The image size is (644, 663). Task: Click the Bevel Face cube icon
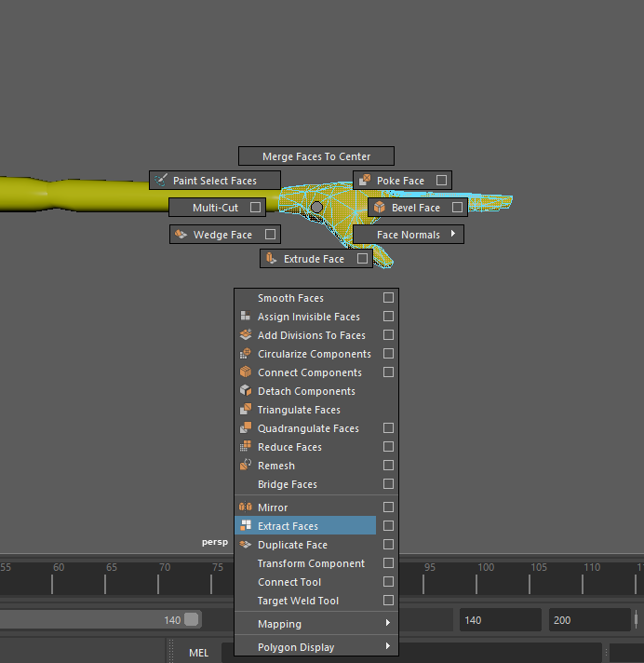(380, 207)
